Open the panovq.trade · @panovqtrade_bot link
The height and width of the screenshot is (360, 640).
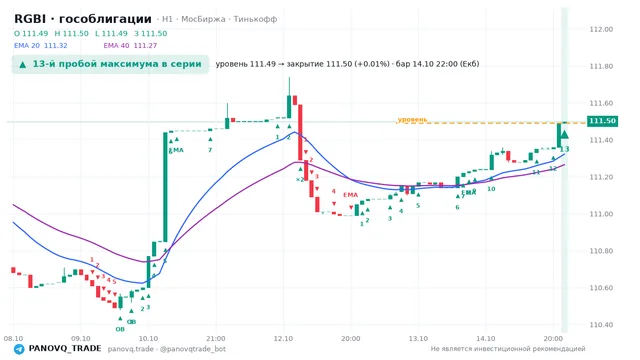167,349
